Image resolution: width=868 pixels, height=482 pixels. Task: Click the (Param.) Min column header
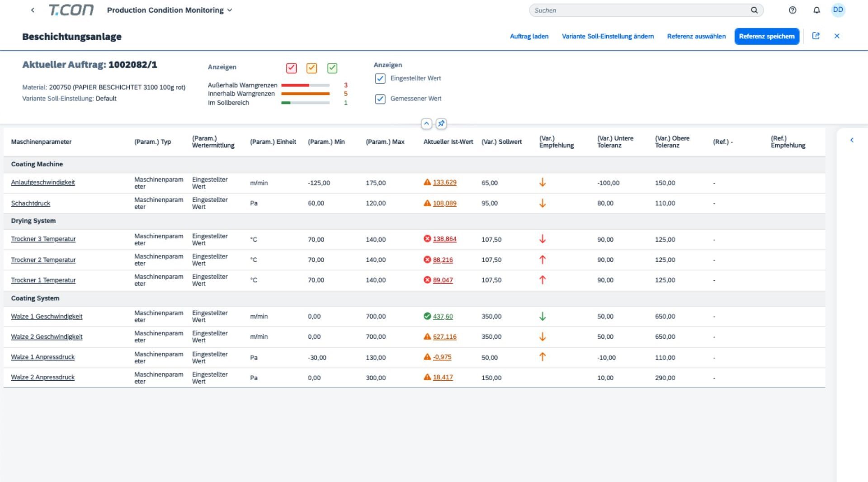326,142
